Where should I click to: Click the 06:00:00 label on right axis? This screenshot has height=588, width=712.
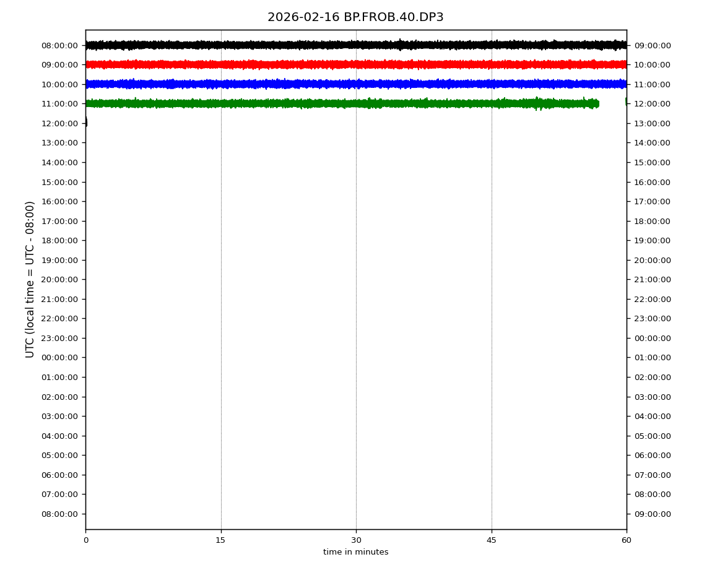[x=652, y=455]
